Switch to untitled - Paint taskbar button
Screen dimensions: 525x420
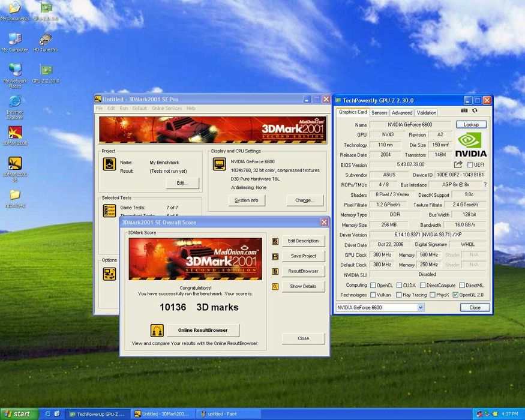[229, 414]
